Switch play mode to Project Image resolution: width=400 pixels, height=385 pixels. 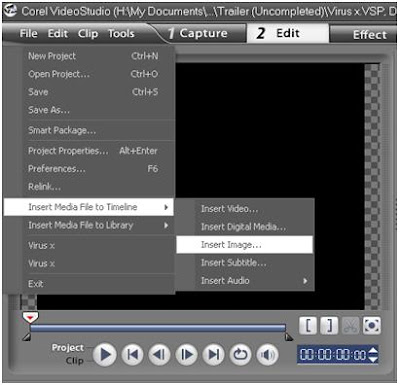(x=68, y=348)
